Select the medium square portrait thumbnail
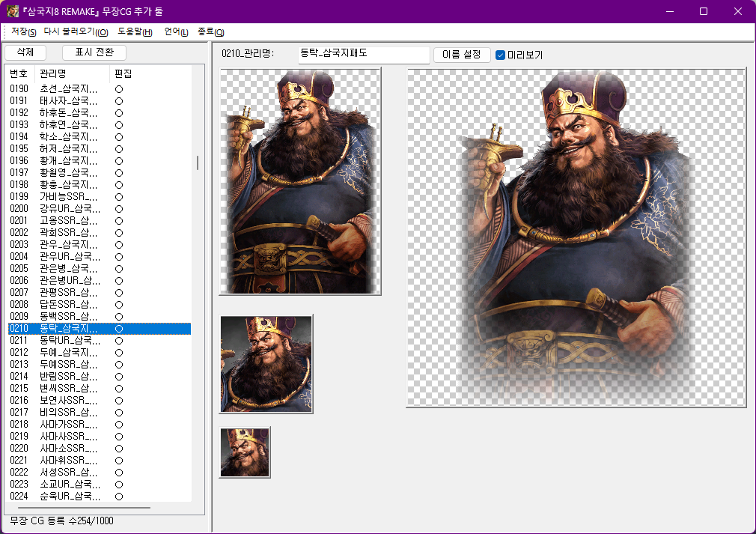756x534 pixels. point(266,364)
